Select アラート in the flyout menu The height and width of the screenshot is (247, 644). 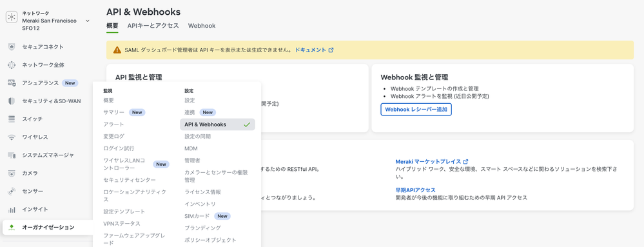pos(113,124)
